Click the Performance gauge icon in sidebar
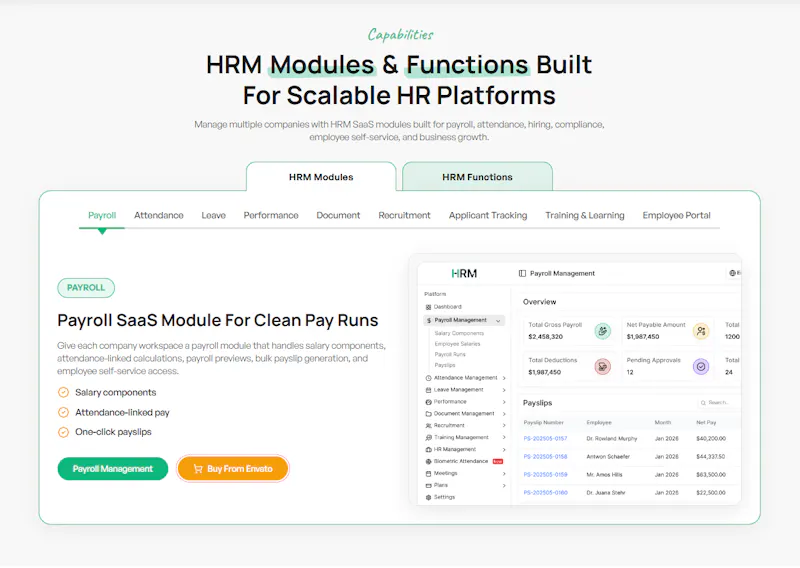Image resolution: width=800 pixels, height=568 pixels. point(428,402)
